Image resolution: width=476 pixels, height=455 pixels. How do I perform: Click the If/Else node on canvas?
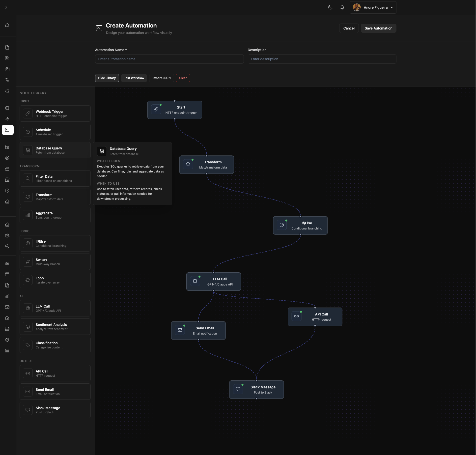pyautogui.click(x=300, y=226)
